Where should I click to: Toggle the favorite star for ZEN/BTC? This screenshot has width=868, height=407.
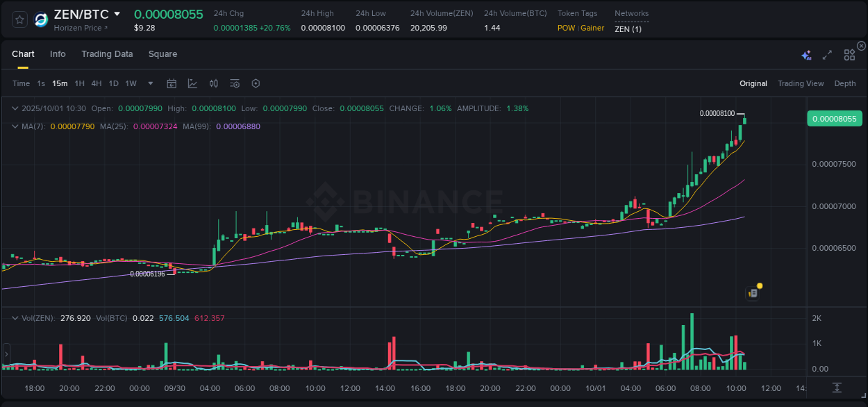click(x=19, y=19)
